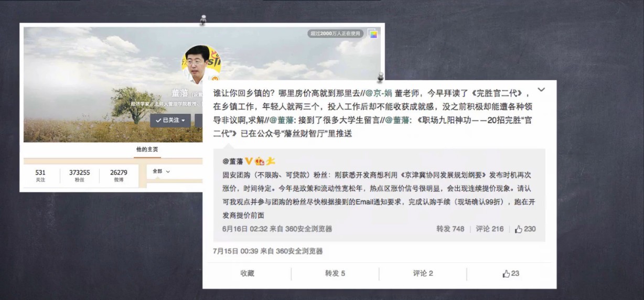The width and height of the screenshot is (644, 300).
Task: Select the 他的主页 tab
Action: coord(147,149)
